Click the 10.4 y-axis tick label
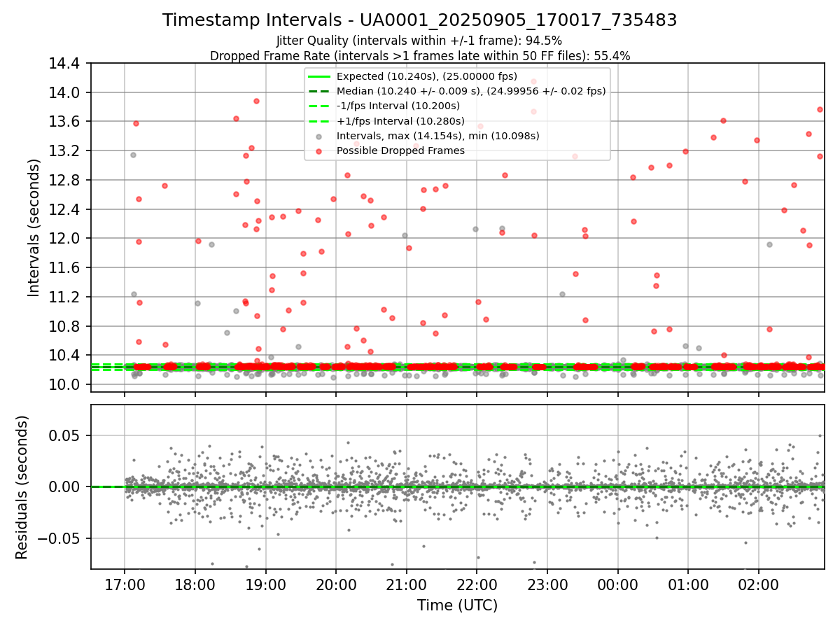 click(65, 356)
